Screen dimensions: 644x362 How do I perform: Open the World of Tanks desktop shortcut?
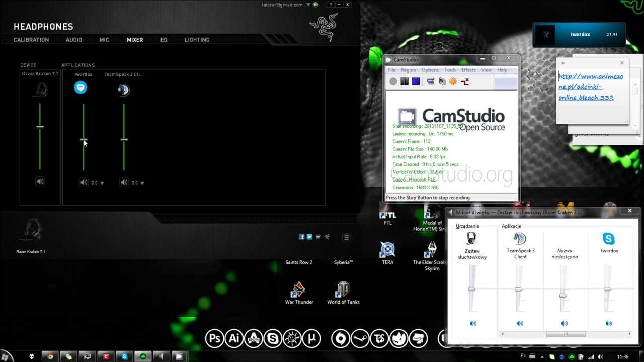(343, 293)
